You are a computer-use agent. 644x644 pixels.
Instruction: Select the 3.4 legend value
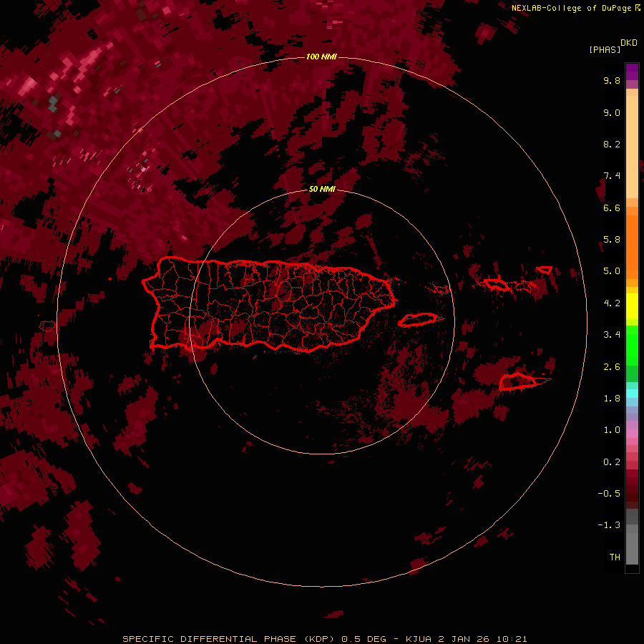(612, 335)
